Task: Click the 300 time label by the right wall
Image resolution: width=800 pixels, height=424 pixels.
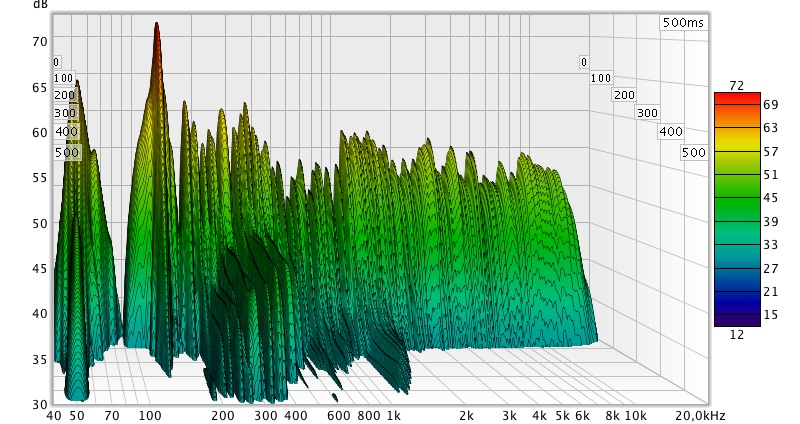Action: tap(647, 113)
